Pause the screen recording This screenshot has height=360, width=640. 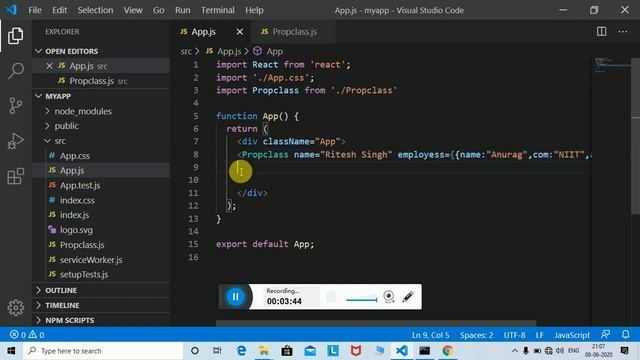[x=236, y=297]
